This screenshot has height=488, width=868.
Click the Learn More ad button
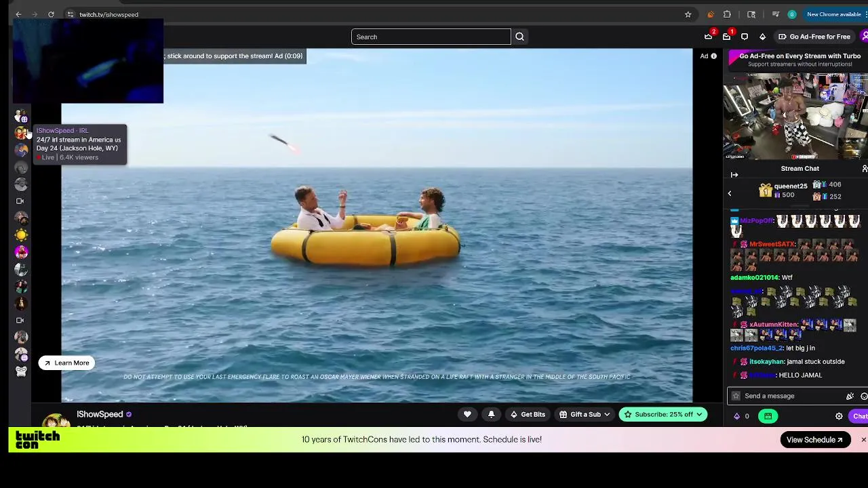coord(66,363)
